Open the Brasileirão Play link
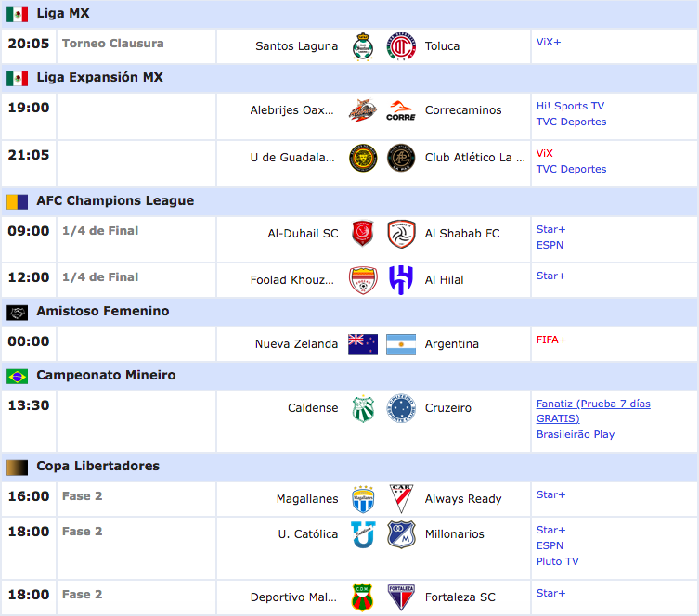699x616 pixels. coord(575,434)
